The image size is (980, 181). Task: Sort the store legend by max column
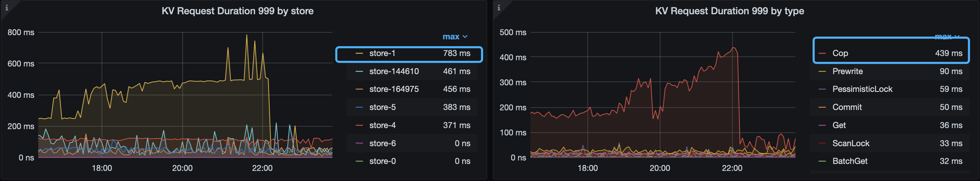tap(455, 37)
